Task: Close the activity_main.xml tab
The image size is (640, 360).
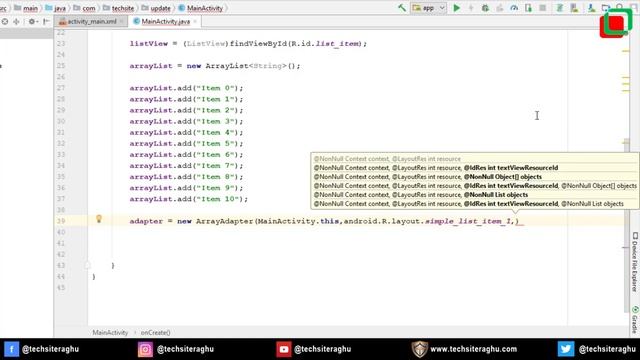Action: (x=122, y=22)
